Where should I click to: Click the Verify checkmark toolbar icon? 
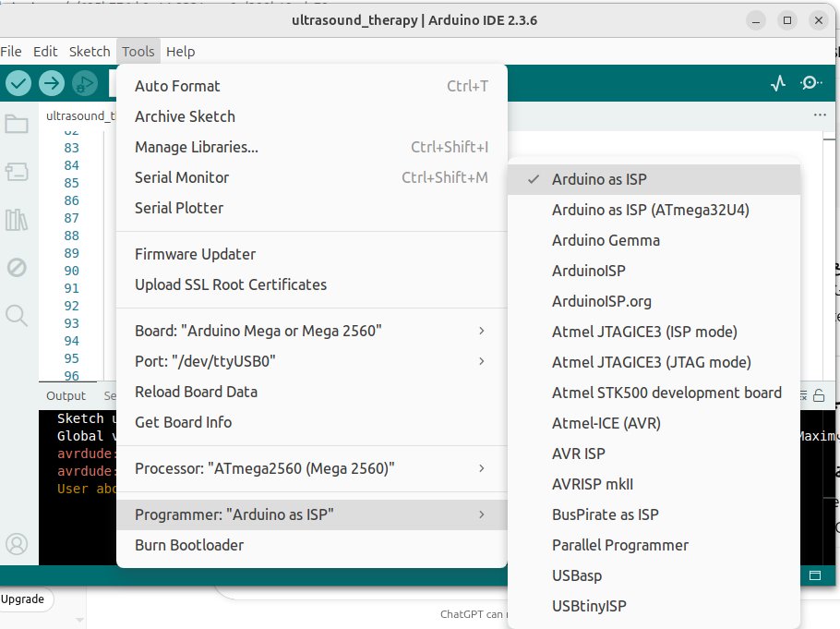(x=18, y=83)
